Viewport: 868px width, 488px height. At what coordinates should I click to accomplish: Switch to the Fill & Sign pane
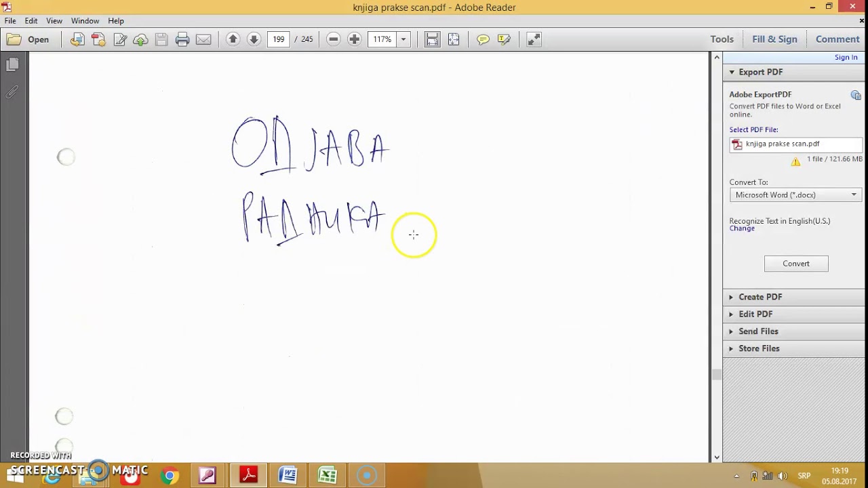click(x=774, y=39)
